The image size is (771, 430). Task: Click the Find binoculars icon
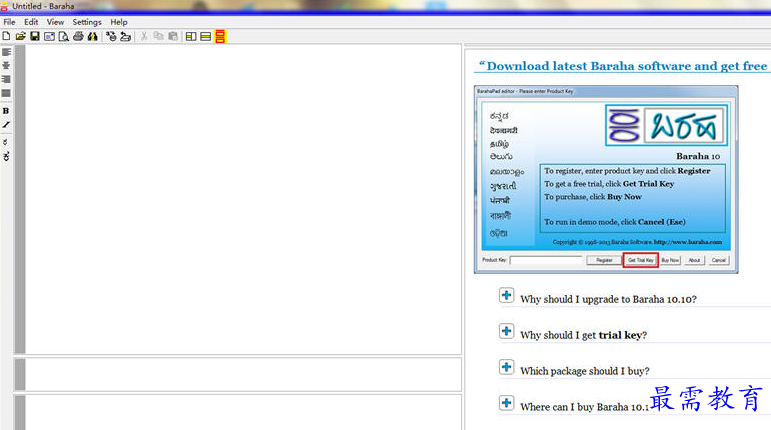pyautogui.click(x=92, y=36)
